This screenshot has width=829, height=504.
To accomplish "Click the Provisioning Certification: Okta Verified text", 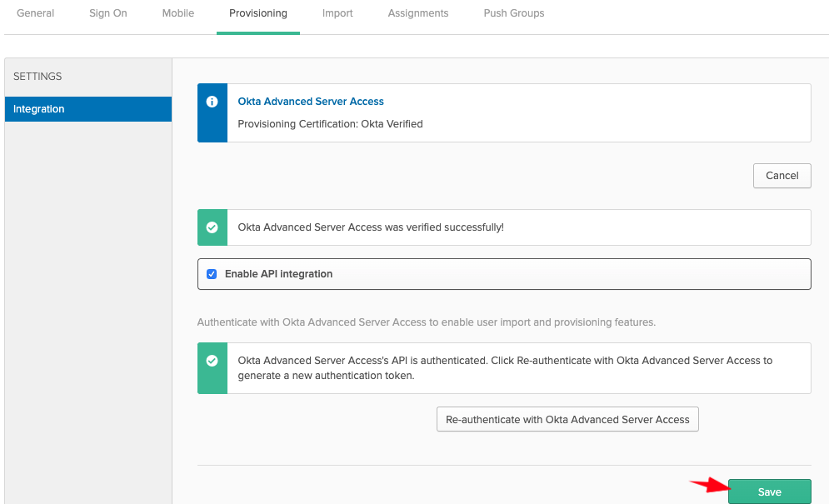I will [x=330, y=124].
